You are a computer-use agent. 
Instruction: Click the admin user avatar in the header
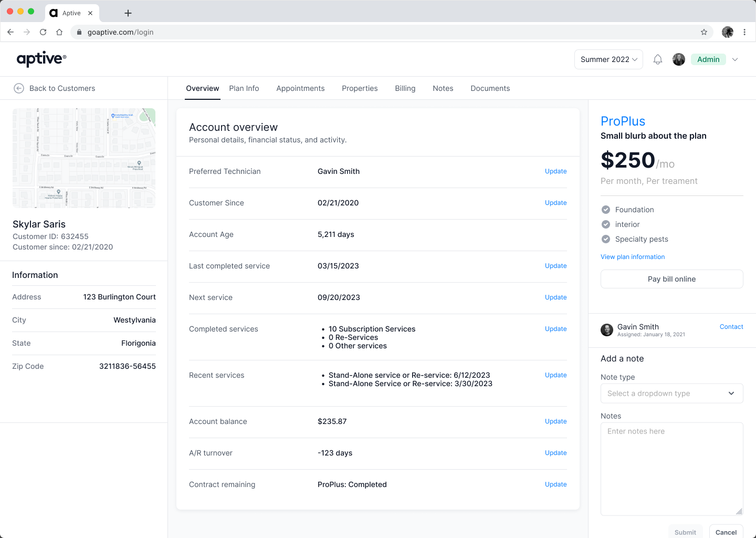pyautogui.click(x=679, y=59)
